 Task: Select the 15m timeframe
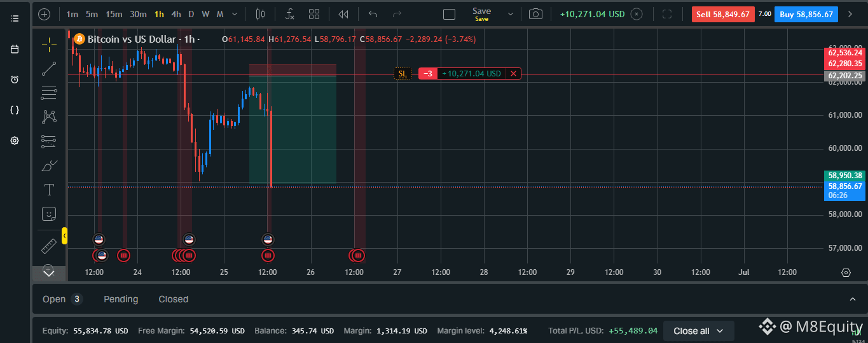(114, 14)
